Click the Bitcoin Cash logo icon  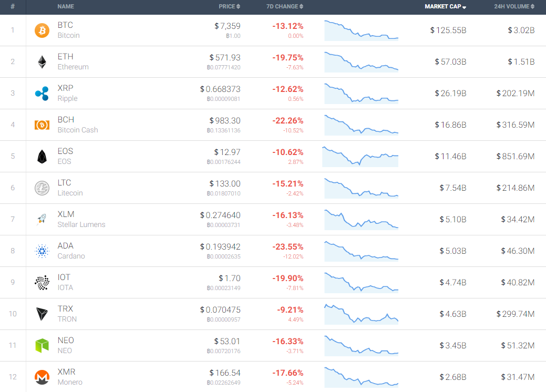point(42,125)
